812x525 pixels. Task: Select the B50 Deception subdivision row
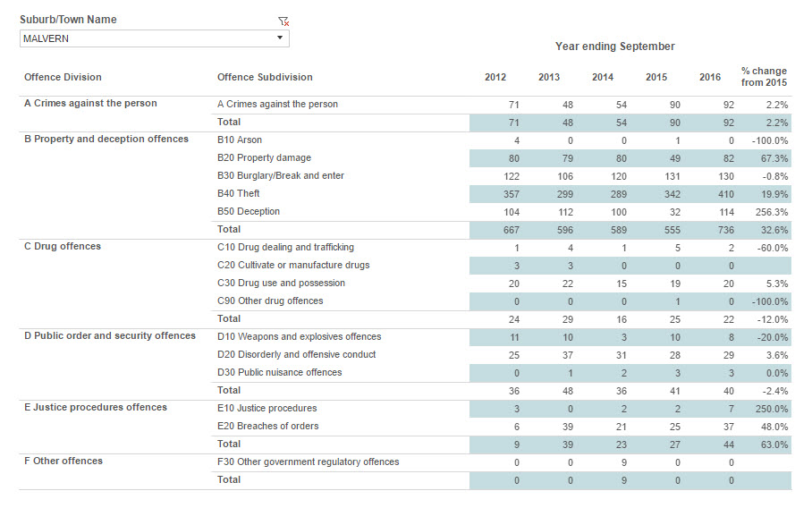point(249,212)
